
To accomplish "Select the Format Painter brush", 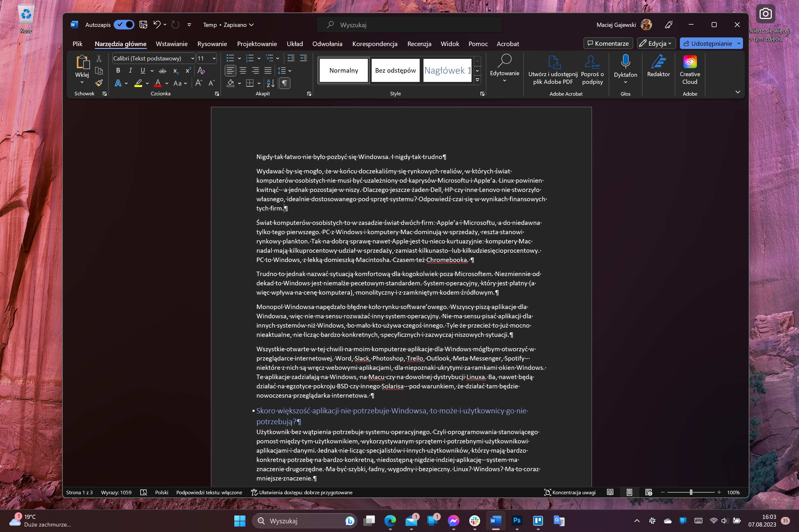I will tap(99, 83).
